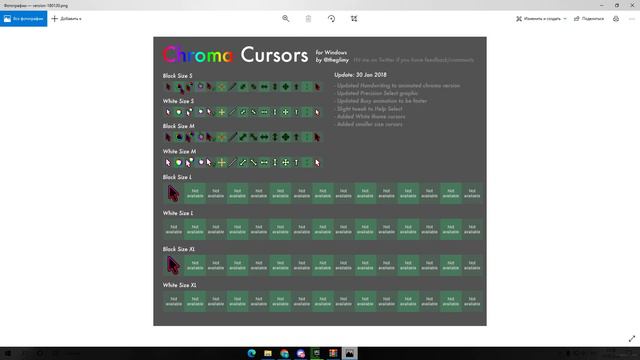Rotate the image using the rotate icon

[331, 19]
